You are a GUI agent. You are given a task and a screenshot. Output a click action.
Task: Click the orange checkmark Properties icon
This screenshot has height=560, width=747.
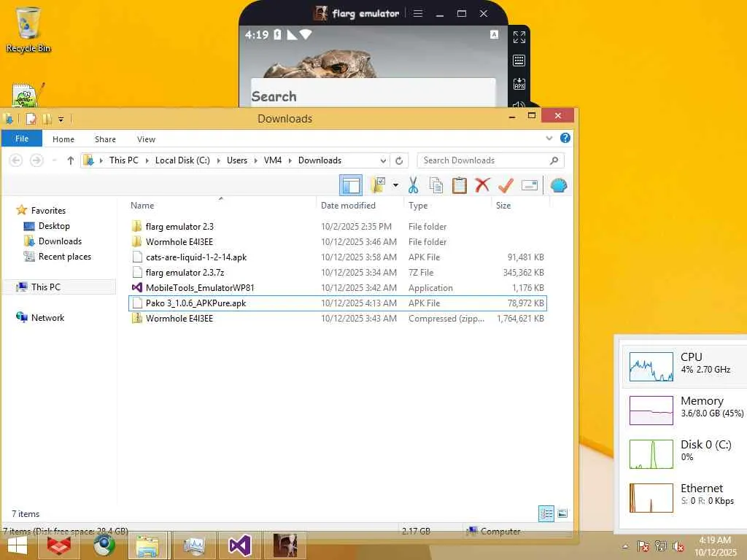[x=506, y=185]
